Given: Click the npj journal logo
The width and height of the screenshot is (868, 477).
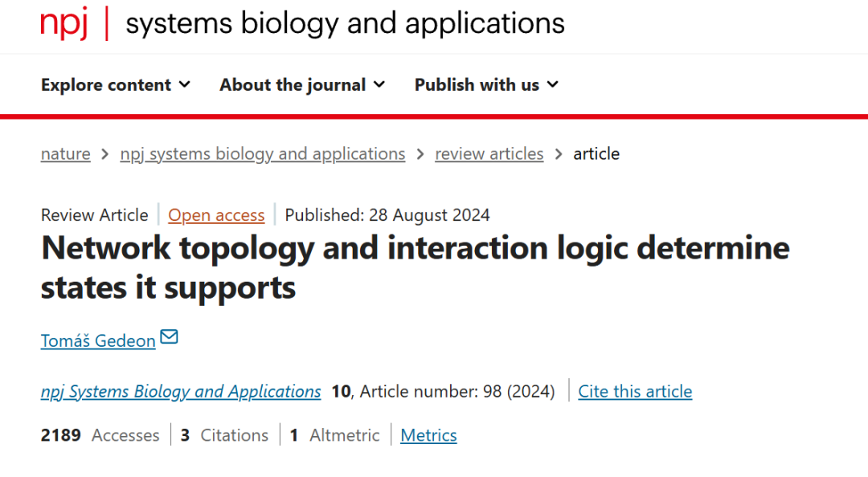Looking at the screenshot, I should [64, 24].
